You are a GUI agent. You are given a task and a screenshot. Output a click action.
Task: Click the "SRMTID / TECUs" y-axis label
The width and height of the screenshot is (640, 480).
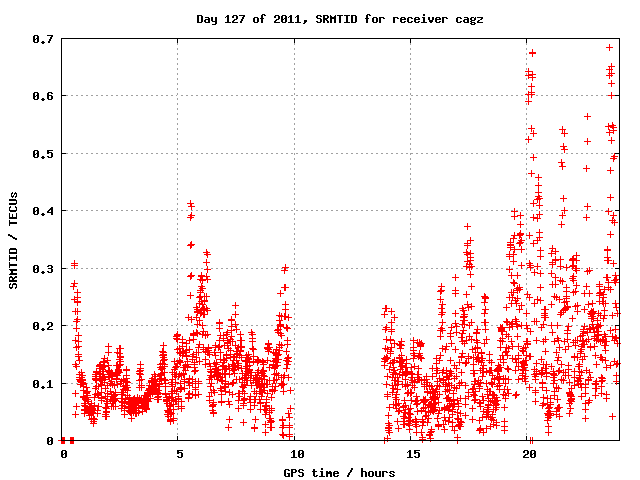click(x=14, y=240)
